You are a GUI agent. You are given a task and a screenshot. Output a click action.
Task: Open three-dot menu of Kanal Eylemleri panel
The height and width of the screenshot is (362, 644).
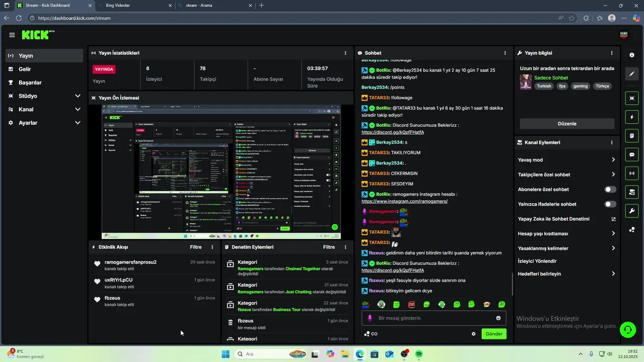click(x=612, y=142)
